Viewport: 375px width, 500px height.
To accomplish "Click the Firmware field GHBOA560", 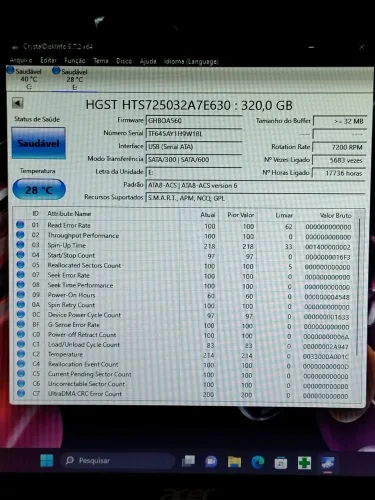I will [194, 121].
